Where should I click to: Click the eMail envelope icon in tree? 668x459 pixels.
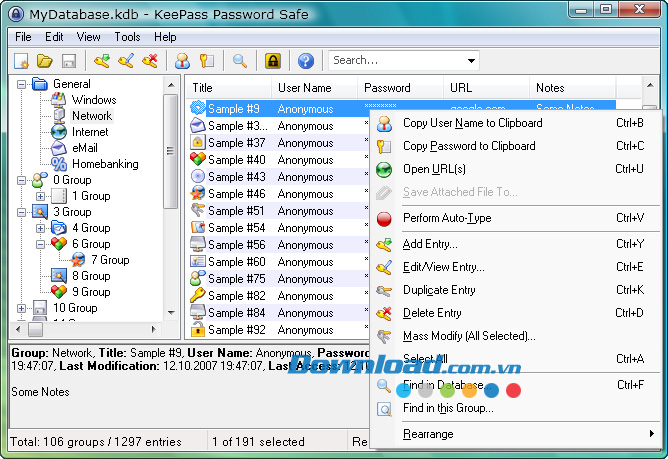[58, 148]
